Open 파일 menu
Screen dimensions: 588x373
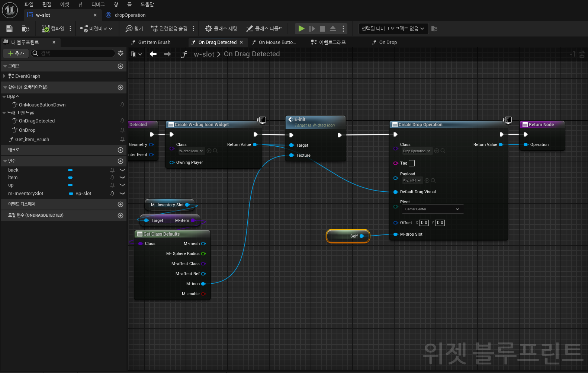[x=29, y=4]
